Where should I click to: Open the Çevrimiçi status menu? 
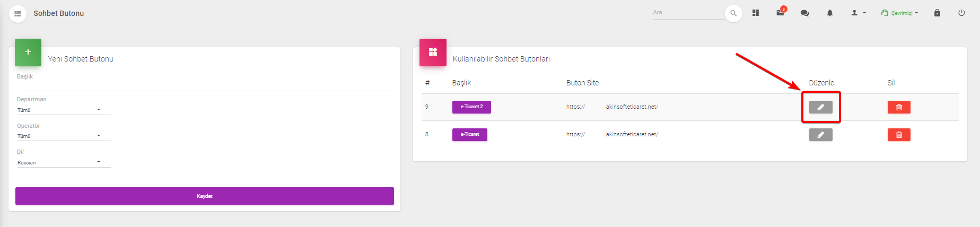coord(899,13)
